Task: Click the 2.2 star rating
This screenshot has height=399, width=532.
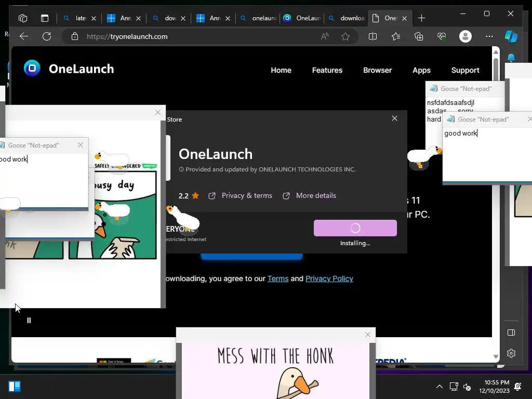Action: [189, 196]
